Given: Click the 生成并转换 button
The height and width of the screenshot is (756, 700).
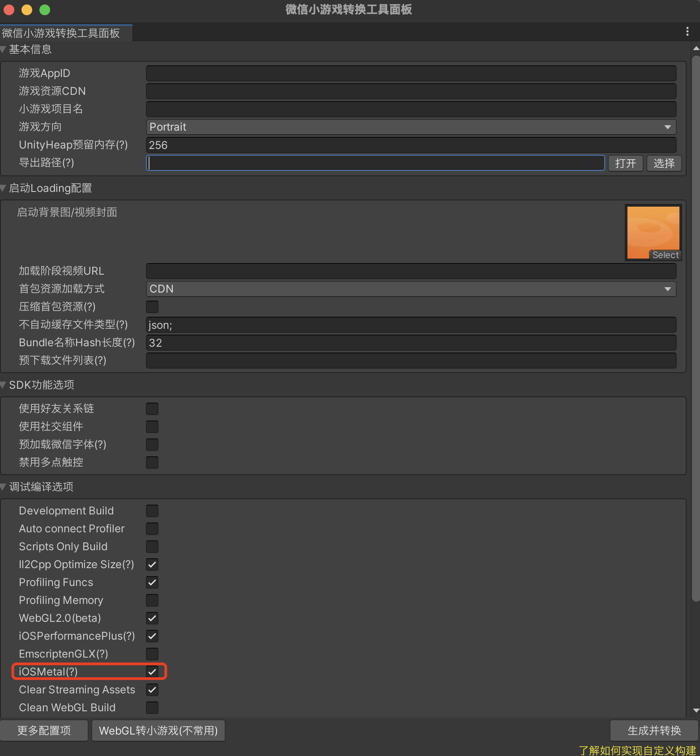Looking at the screenshot, I should point(654,731).
